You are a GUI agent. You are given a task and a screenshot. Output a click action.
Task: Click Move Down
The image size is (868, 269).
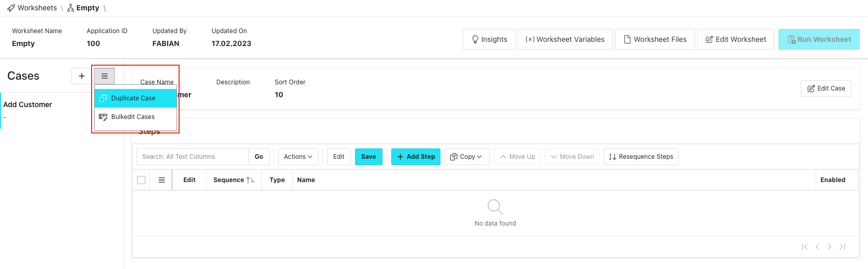(572, 157)
